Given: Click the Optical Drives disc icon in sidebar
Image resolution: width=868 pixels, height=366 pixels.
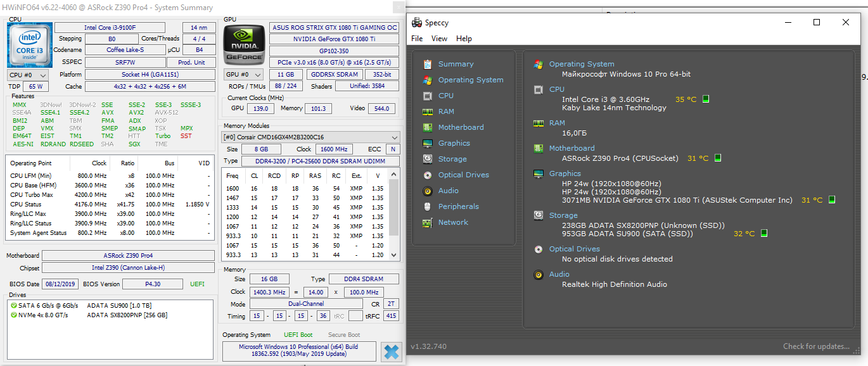Looking at the screenshot, I should tap(428, 175).
